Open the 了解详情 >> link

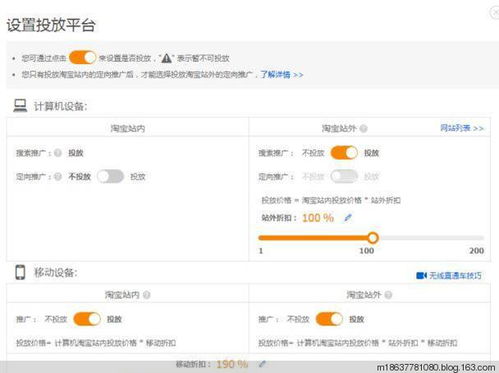282,74
